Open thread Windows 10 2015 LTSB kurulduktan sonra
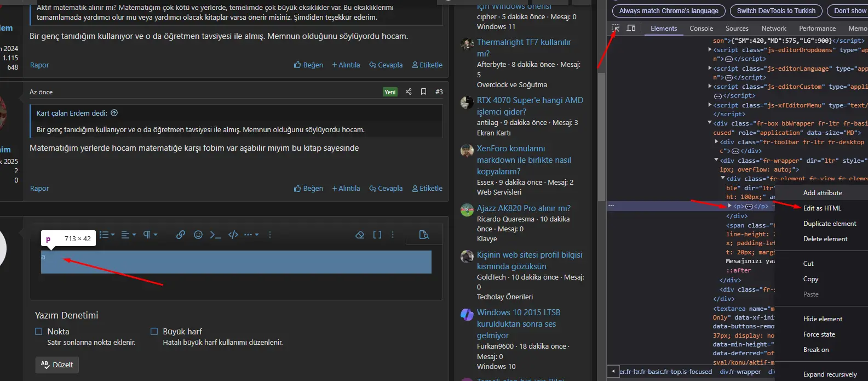 point(519,323)
